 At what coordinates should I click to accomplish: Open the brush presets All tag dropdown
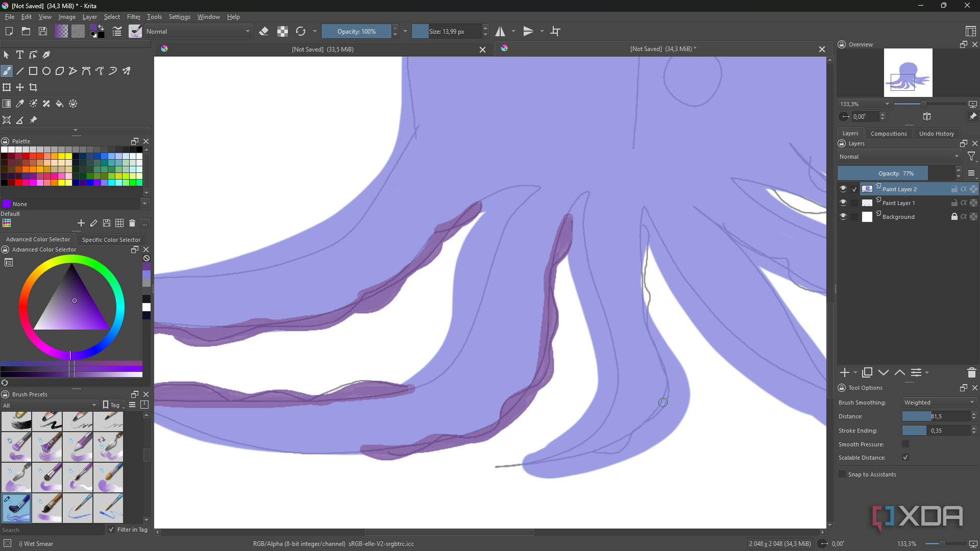click(x=50, y=405)
